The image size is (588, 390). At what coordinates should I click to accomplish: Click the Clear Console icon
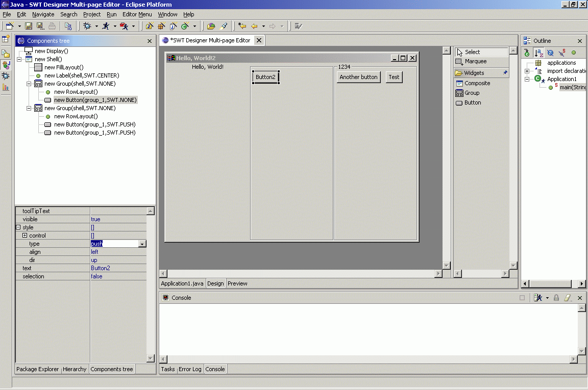[568, 298]
